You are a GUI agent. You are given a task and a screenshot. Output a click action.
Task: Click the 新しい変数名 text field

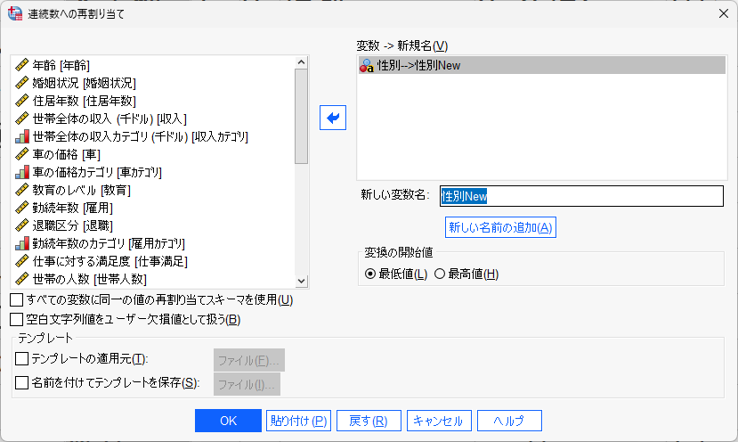point(581,196)
